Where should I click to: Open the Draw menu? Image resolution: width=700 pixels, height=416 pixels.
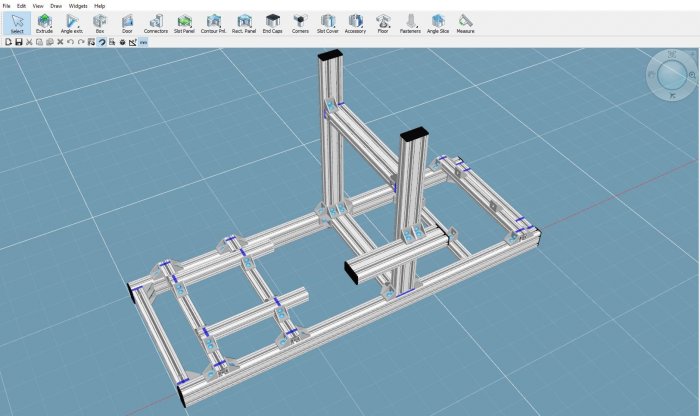(56, 5)
